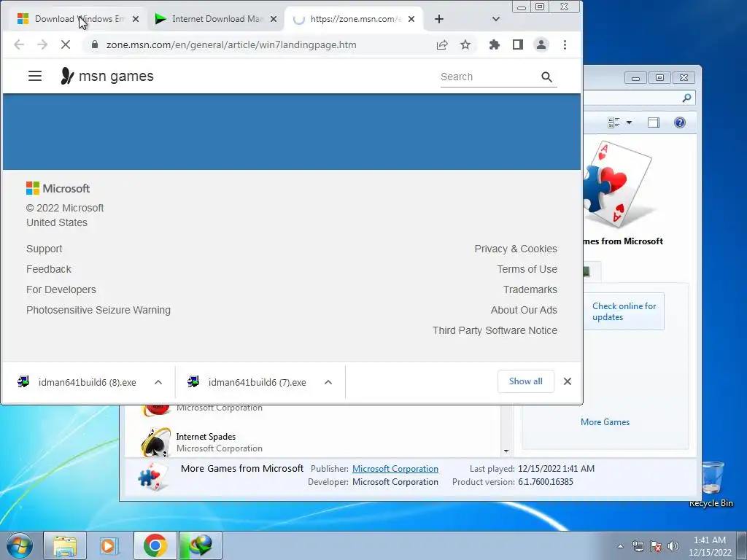This screenshot has height=560, width=747.
Task: Click the Chrome taskbar icon
Action: (x=155, y=545)
